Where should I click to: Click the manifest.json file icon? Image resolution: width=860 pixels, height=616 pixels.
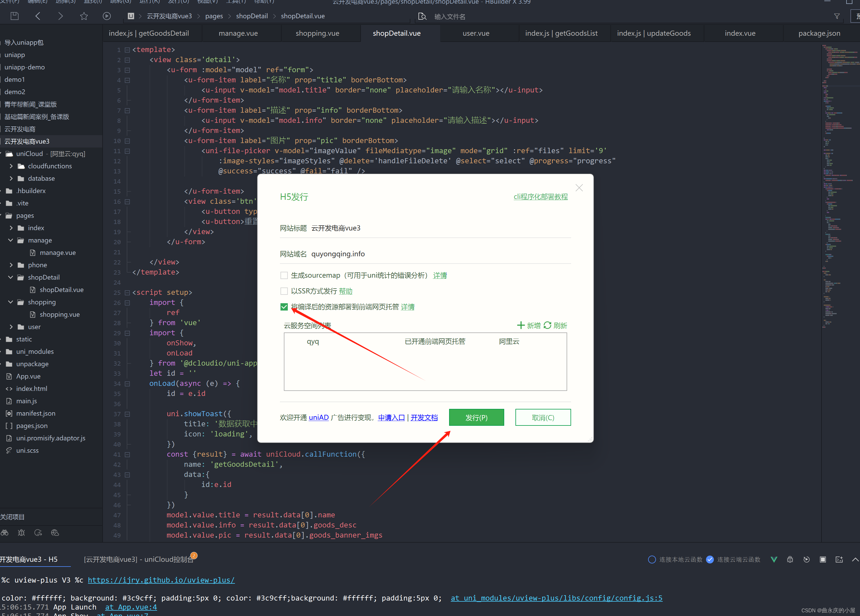coord(9,413)
